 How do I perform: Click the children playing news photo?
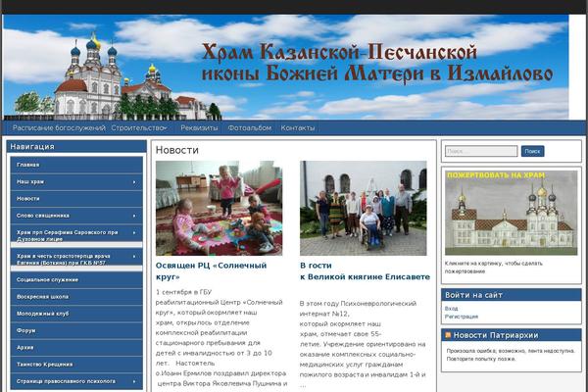(219, 208)
